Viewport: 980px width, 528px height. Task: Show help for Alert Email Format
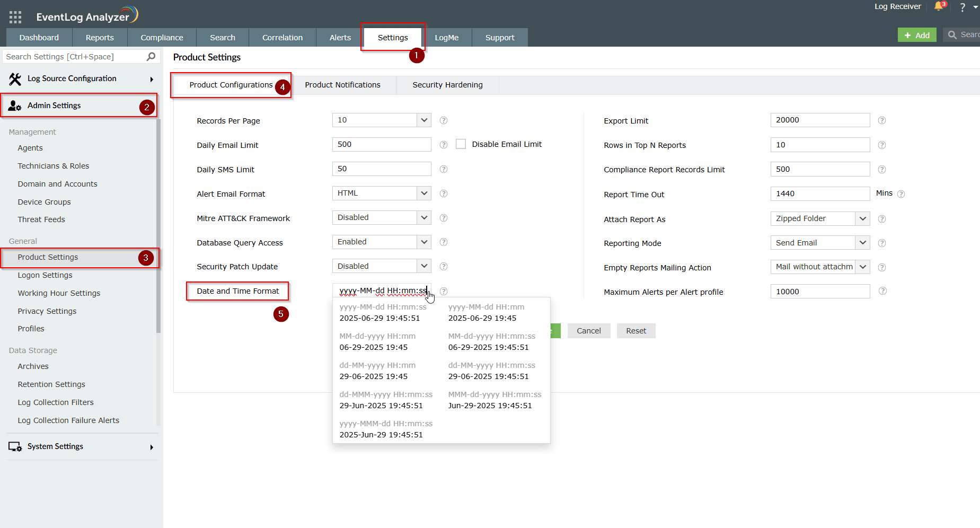click(x=444, y=193)
